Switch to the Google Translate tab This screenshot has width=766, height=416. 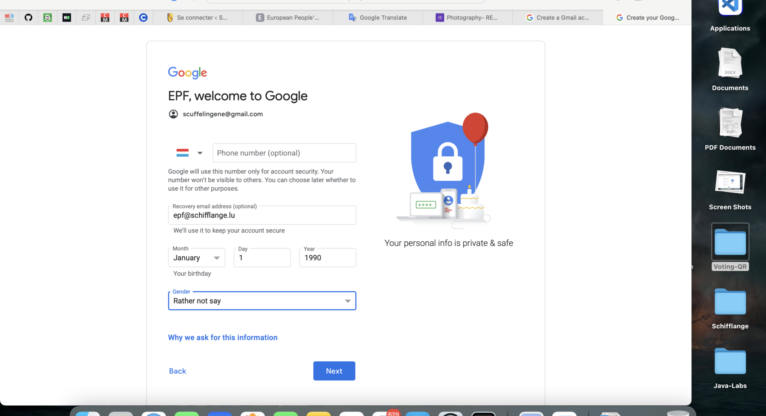pos(378,18)
